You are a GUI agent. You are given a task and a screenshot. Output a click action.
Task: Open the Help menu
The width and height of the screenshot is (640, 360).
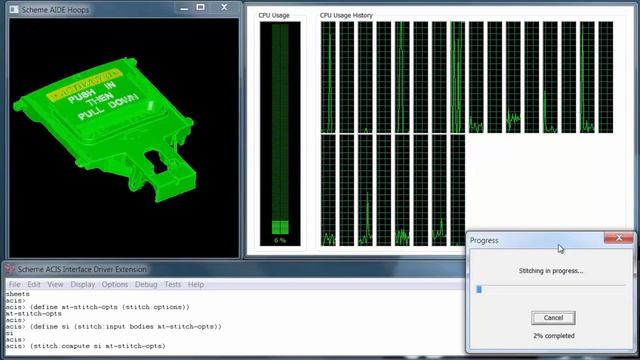tap(196, 284)
